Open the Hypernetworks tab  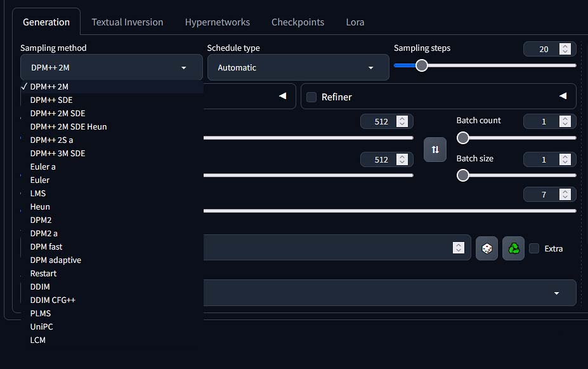pos(218,22)
